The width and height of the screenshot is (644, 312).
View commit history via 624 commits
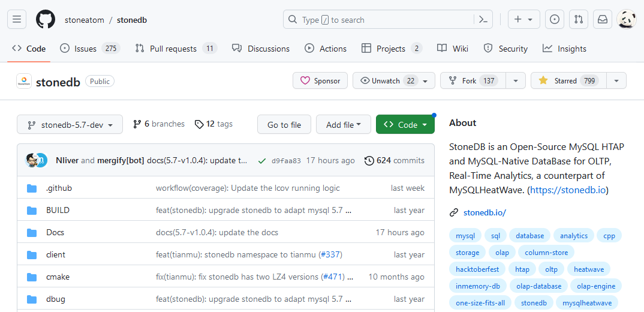coord(395,160)
